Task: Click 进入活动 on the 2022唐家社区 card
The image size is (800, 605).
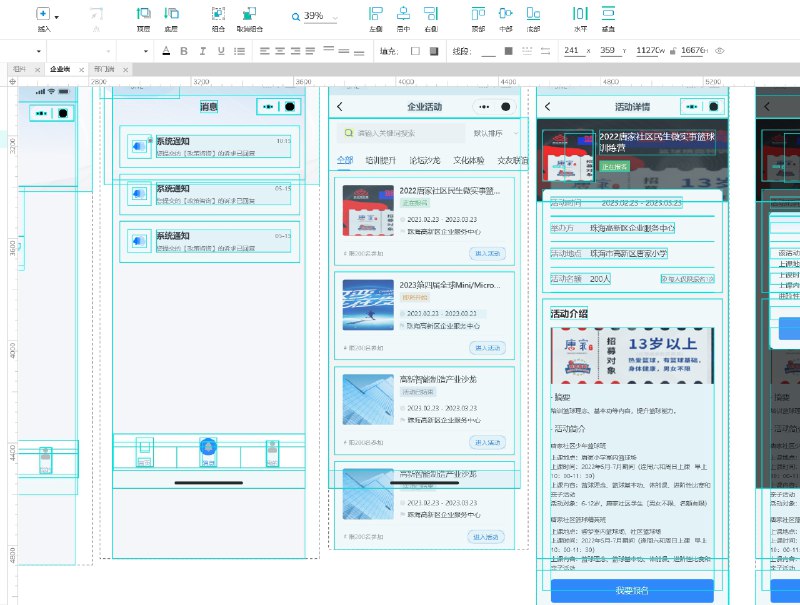Action: (487, 254)
